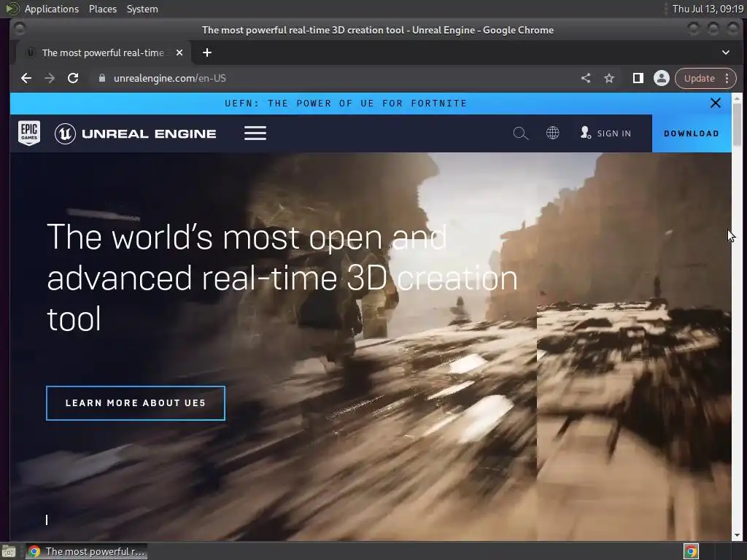747x560 pixels.
Task: Open a new Chrome tab
Action: [x=206, y=52]
